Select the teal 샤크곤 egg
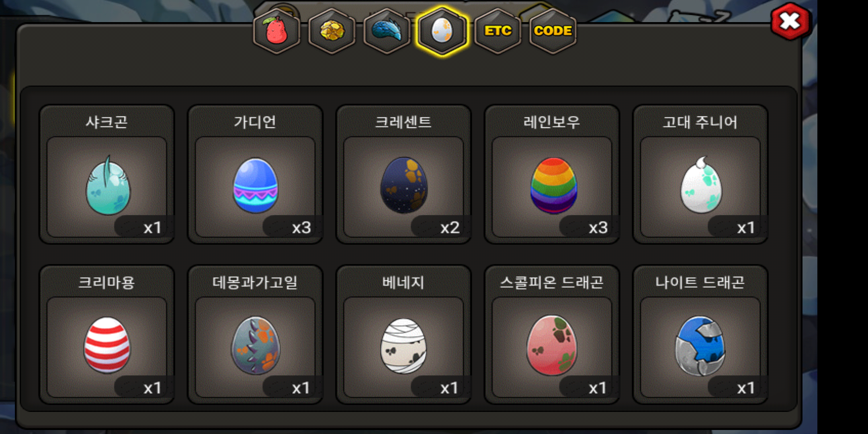868x434 pixels. coord(107,186)
